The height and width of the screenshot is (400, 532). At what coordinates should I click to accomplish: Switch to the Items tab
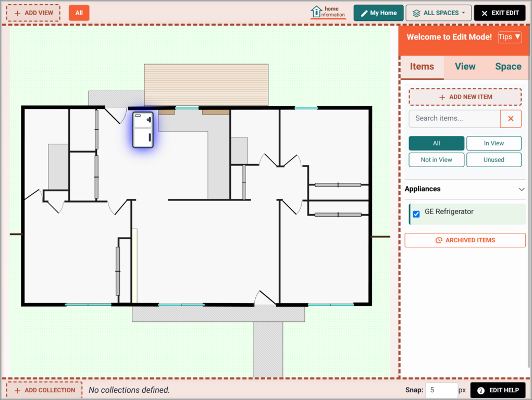point(422,67)
